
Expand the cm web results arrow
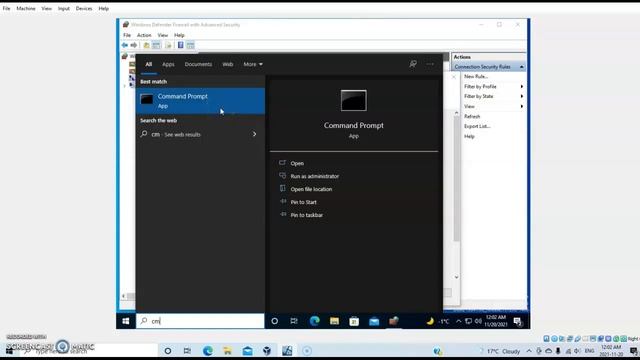tap(254, 134)
